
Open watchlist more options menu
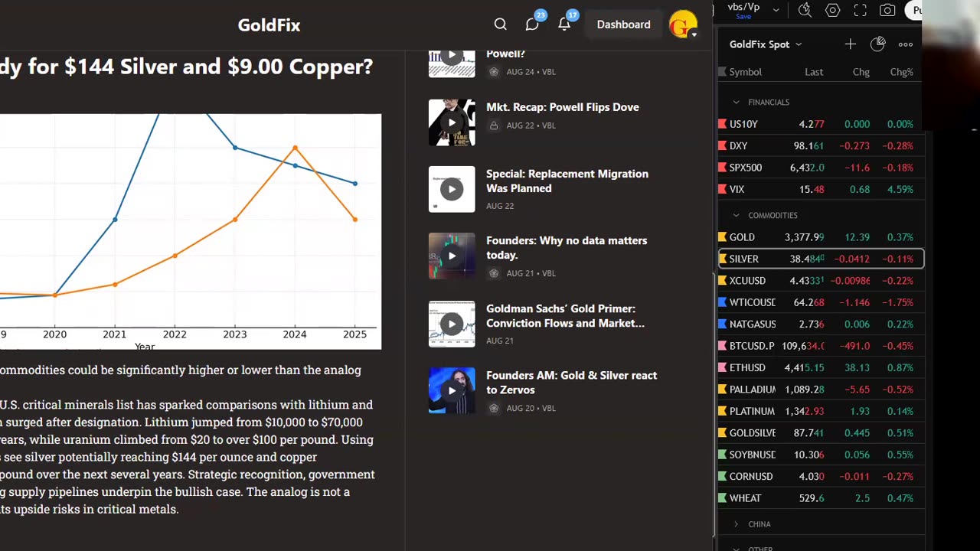(906, 44)
